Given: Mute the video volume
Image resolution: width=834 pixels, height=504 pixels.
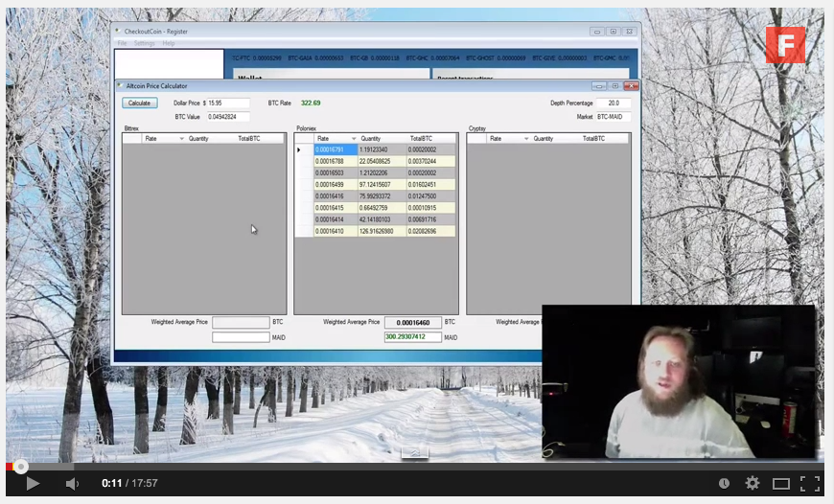Looking at the screenshot, I should (x=72, y=483).
